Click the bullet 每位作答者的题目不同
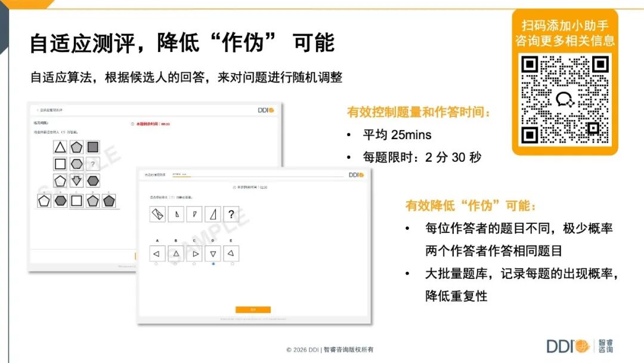 click(x=519, y=239)
